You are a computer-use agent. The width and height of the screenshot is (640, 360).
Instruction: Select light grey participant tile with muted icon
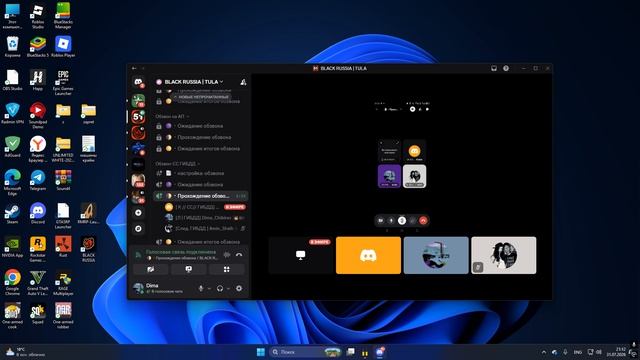pyautogui.click(x=504, y=255)
